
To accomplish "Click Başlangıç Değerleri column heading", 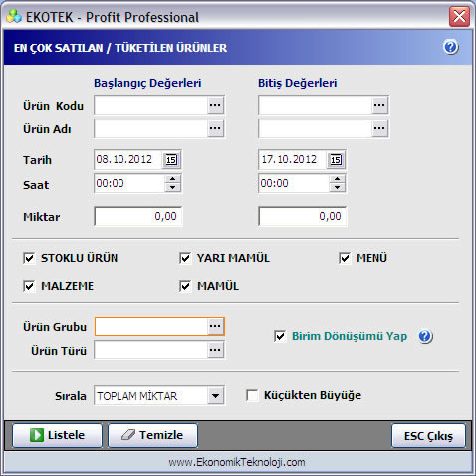I will (x=147, y=83).
